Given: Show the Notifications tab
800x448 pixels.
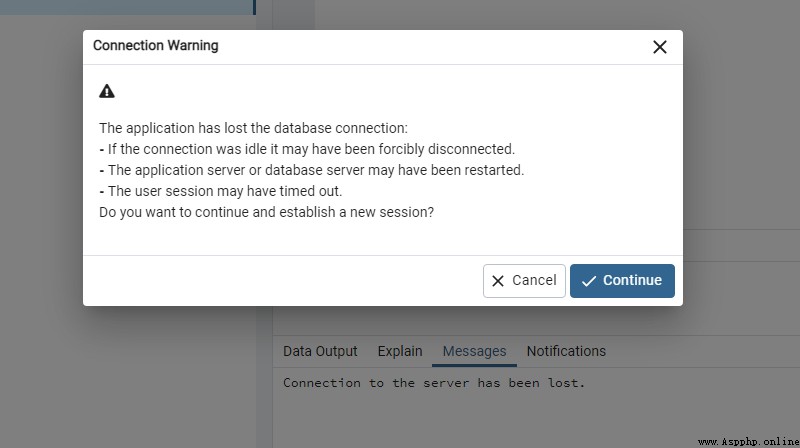Looking at the screenshot, I should coord(566,351).
